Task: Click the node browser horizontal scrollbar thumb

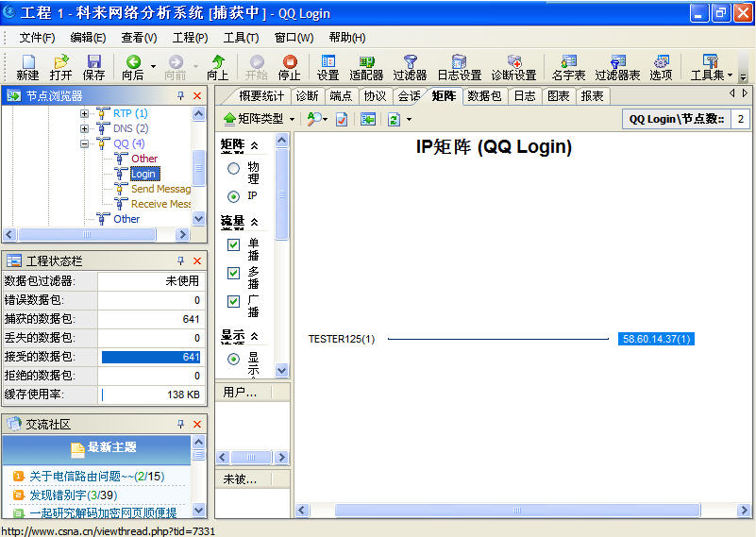Action: [x=87, y=235]
